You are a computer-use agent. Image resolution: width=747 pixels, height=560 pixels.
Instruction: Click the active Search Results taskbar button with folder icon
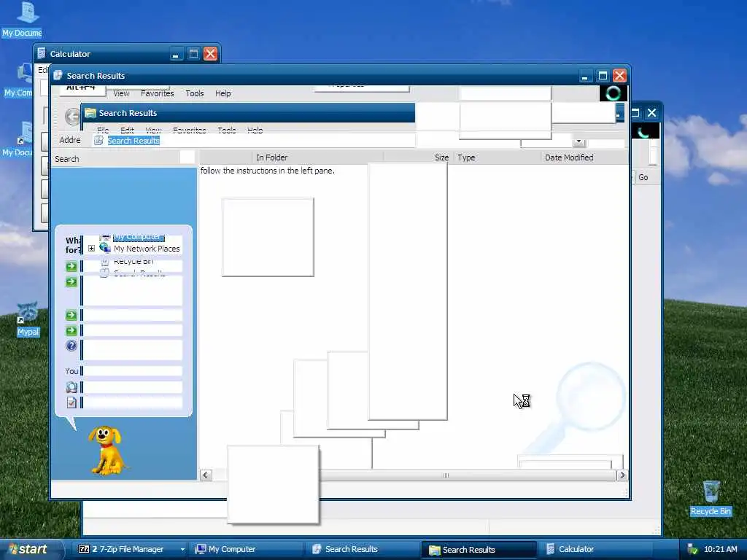[479, 549]
